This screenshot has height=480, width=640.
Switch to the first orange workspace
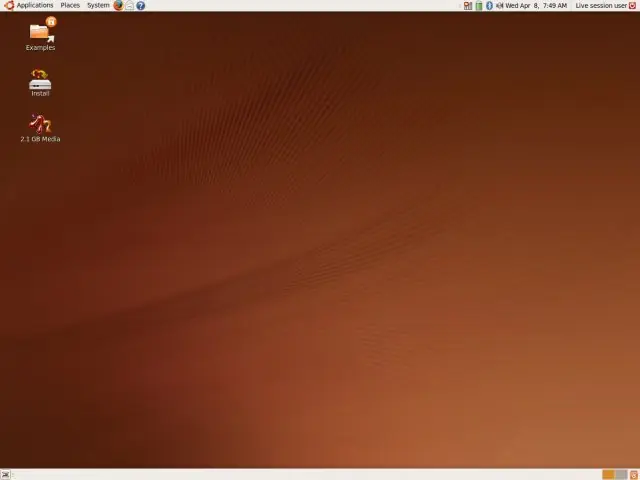608,474
